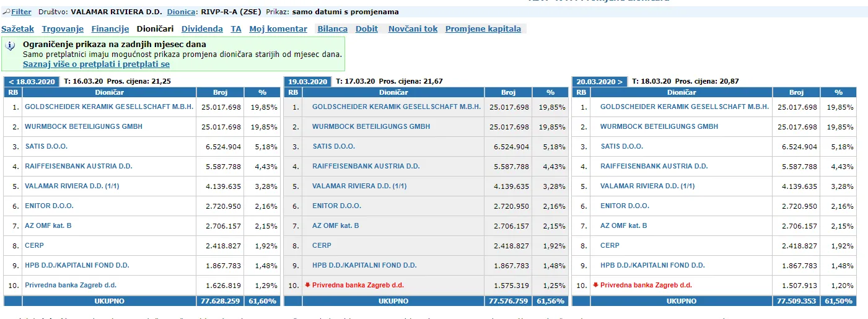868x319 pixels.
Task: Go to previous date '< 18.03.2020'
Action: pos(32,81)
